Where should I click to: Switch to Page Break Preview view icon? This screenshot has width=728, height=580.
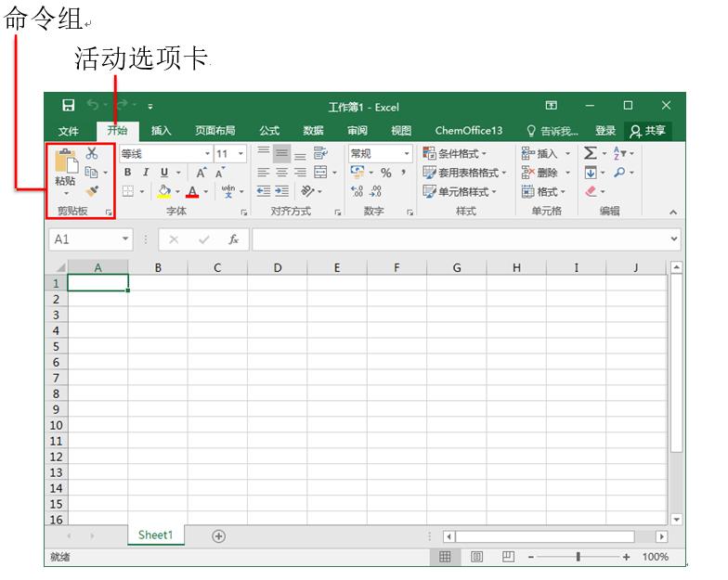click(x=509, y=557)
